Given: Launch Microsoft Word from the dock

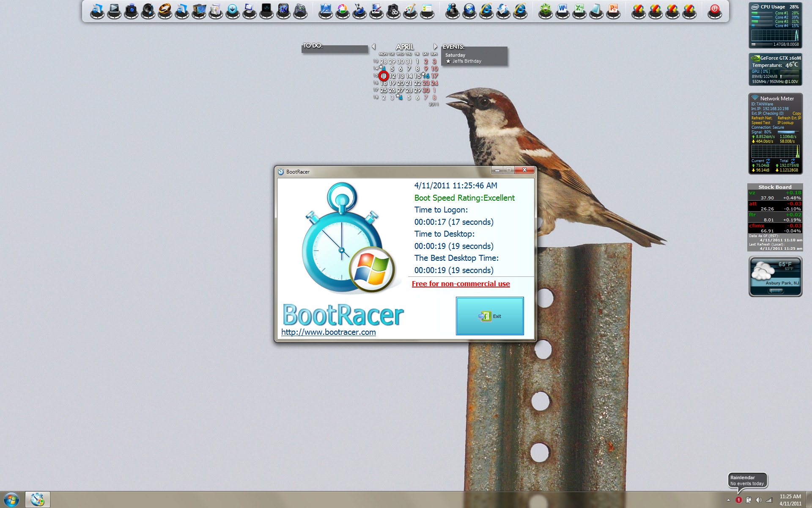Looking at the screenshot, I should pyautogui.click(x=562, y=9).
